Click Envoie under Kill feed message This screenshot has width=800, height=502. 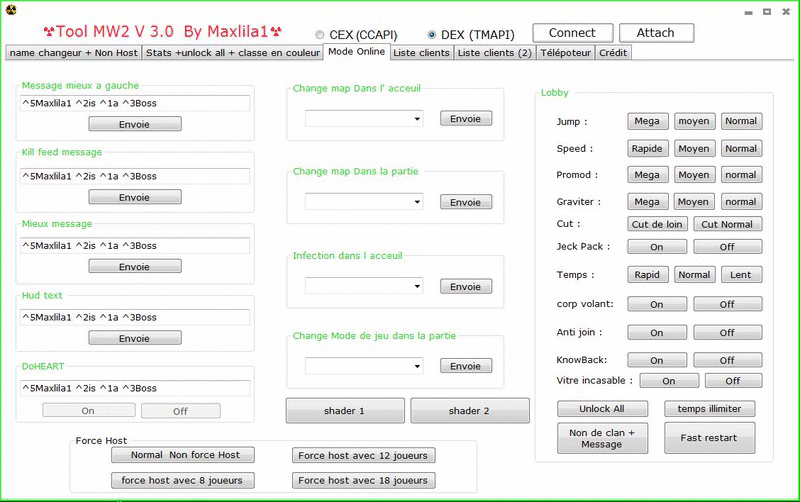(x=135, y=197)
